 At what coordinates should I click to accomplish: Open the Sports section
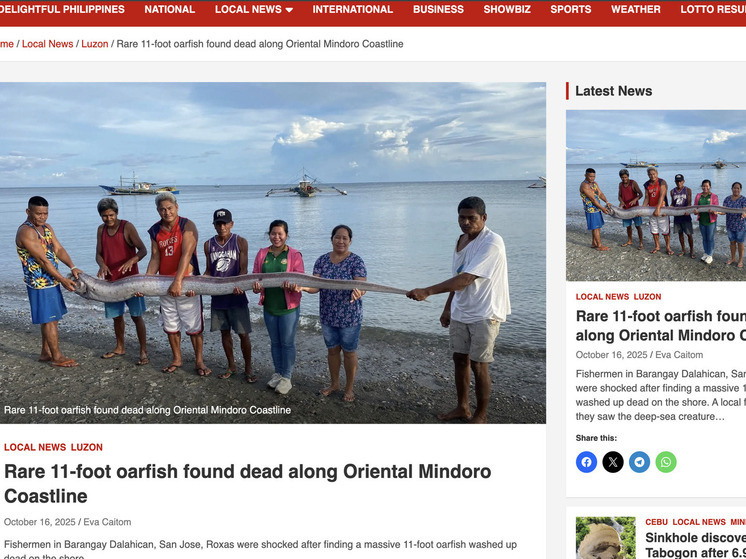point(570,10)
